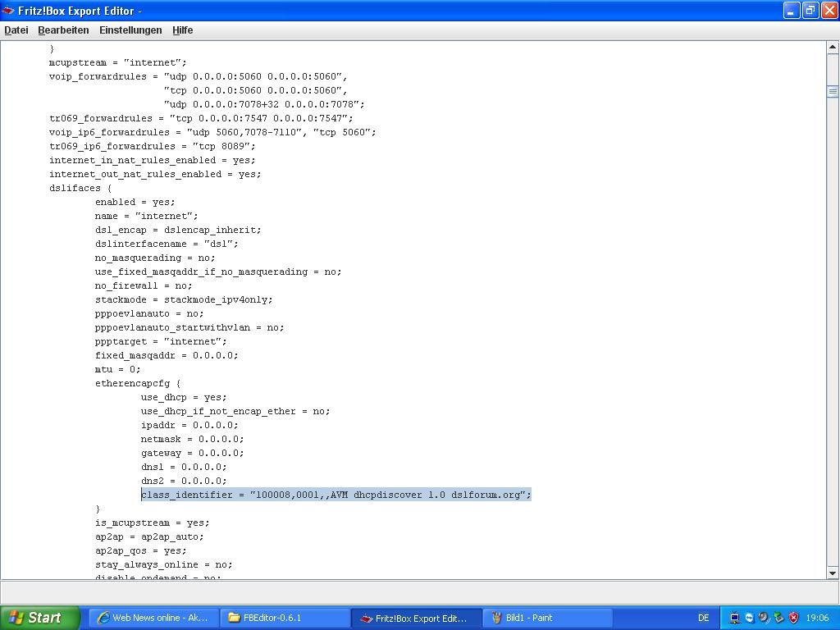Viewport: 840px width, 630px height.
Task: Open the Bearbeiten menu
Action: click(63, 30)
